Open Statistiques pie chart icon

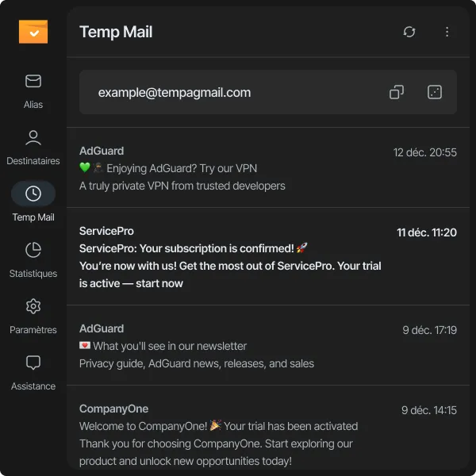coord(33,250)
